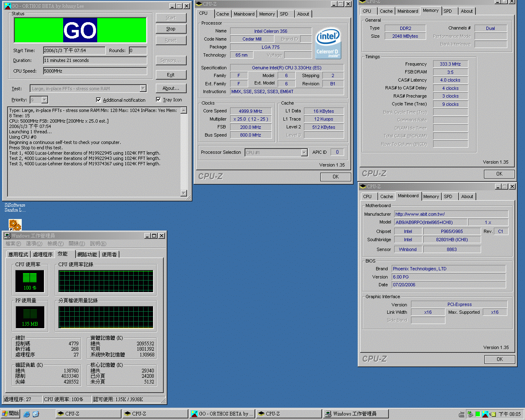The image size is (525, 420).
Task: Click the CPU-Z title bar icon in CPU window
Action: [199, 4]
